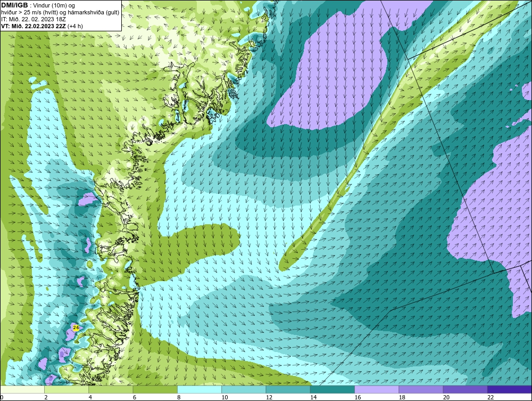The image size is (532, 401).
Task: Select the 18–20 m/s purple legend swatch
Action: (421, 389)
